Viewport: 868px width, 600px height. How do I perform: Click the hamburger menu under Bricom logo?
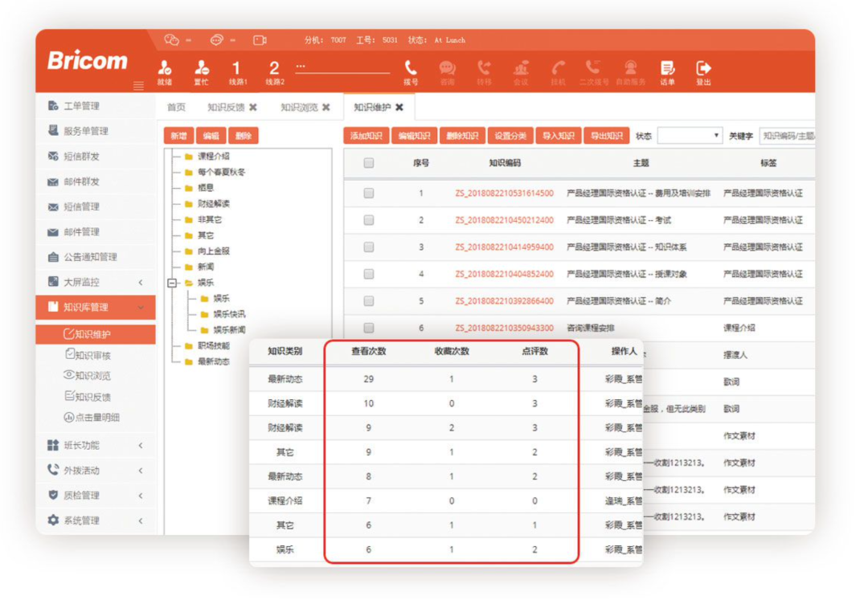click(x=138, y=85)
